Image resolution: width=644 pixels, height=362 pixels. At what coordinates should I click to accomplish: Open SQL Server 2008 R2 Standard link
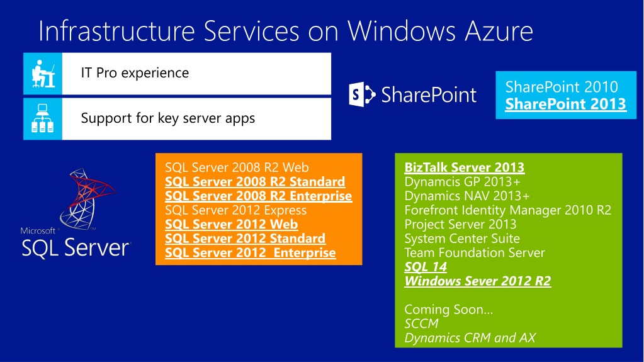tap(255, 181)
